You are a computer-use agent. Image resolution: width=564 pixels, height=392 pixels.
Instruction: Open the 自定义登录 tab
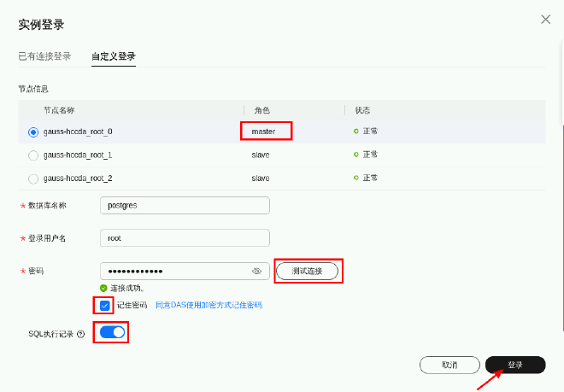point(114,56)
